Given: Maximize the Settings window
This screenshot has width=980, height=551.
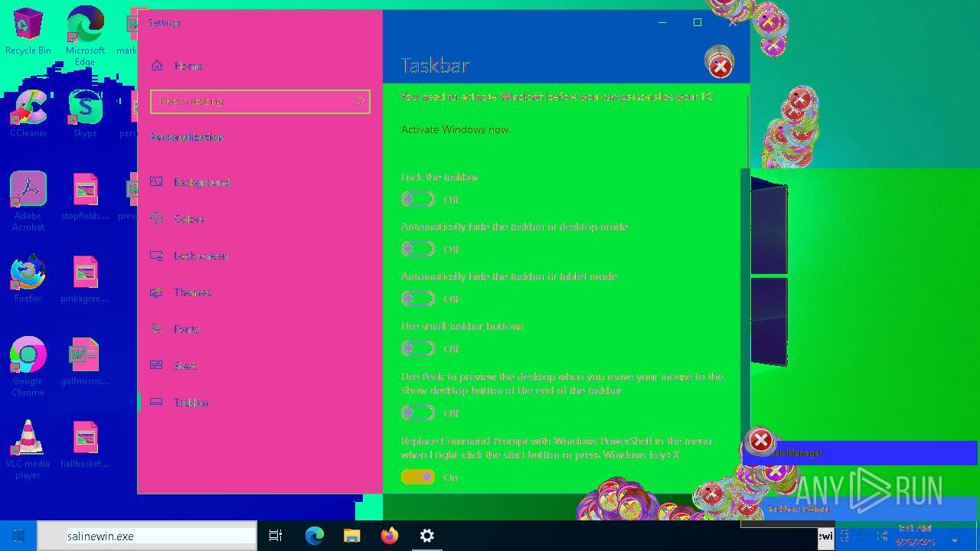Looking at the screenshot, I should 697,22.
